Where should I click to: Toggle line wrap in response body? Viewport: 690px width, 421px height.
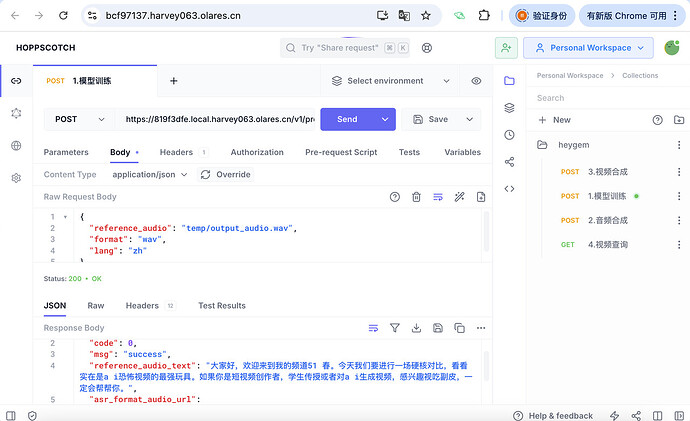(x=373, y=328)
